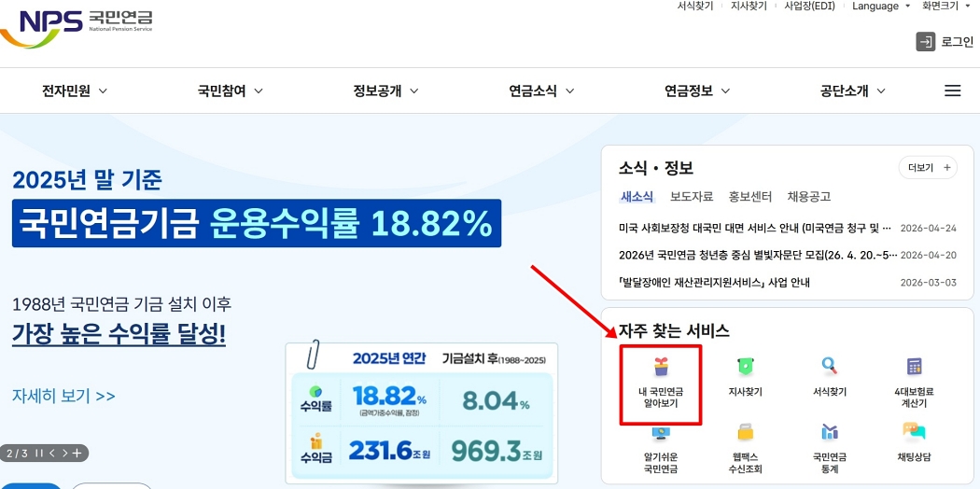The height and width of the screenshot is (489, 980).
Task: Click the hamburger all-menu icon
Action: tap(952, 91)
